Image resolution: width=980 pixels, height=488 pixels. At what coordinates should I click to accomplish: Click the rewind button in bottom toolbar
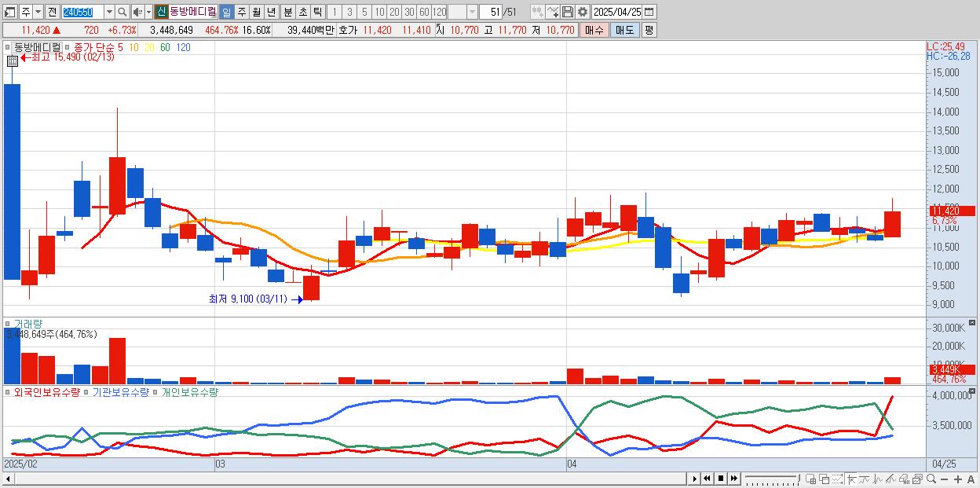click(707, 479)
